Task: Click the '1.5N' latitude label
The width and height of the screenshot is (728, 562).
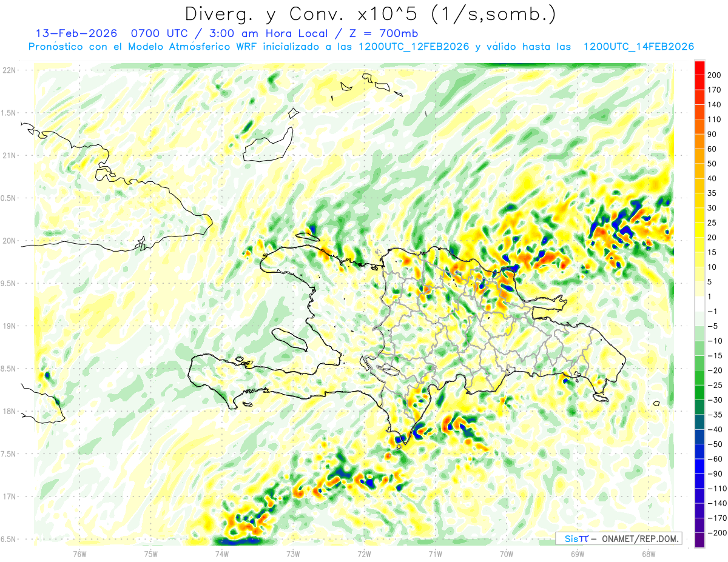Action: coord(8,113)
